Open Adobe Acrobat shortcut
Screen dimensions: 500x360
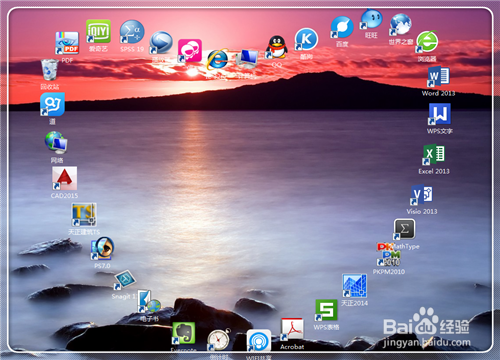point(292,329)
